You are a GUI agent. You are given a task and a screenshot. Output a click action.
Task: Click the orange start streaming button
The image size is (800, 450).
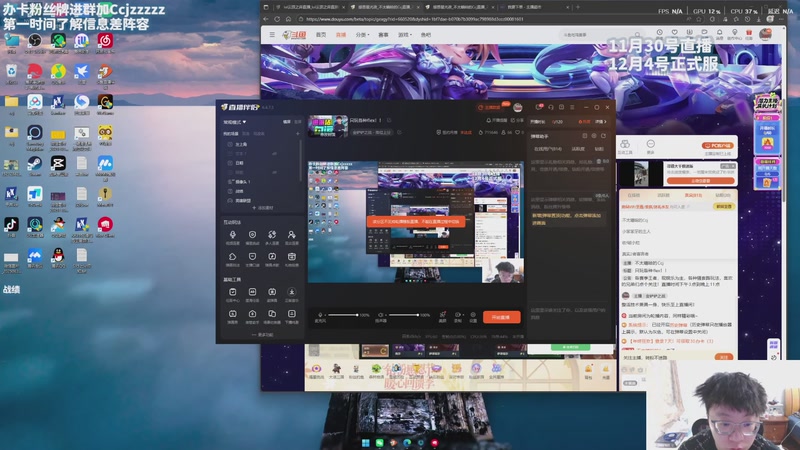[x=502, y=317]
